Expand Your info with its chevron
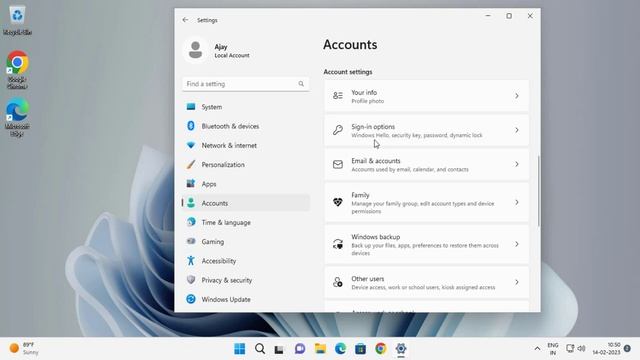Screen dimensions: 640x360 (x=517, y=96)
